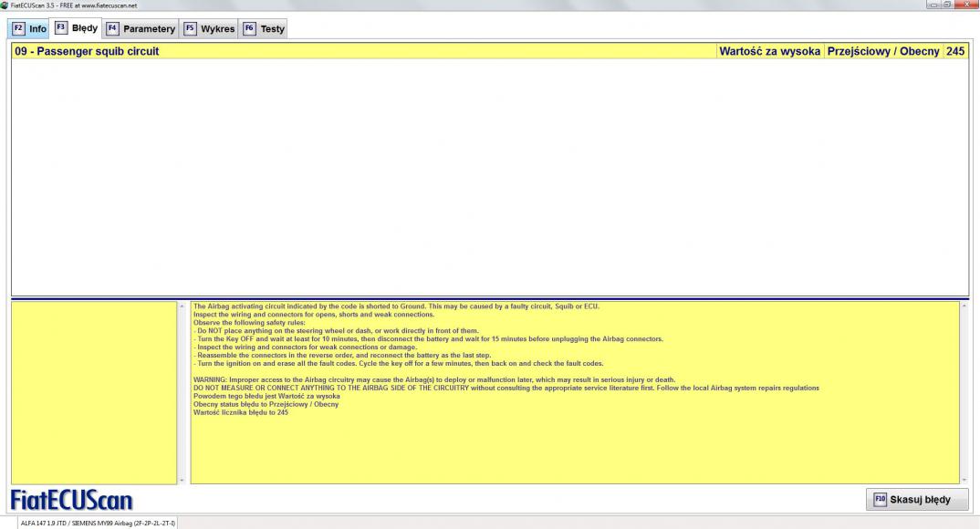The width and height of the screenshot is (980, 529).
Task: Click down arrow of left yellow panel scrollbar
Action: (x=182, y=480)
